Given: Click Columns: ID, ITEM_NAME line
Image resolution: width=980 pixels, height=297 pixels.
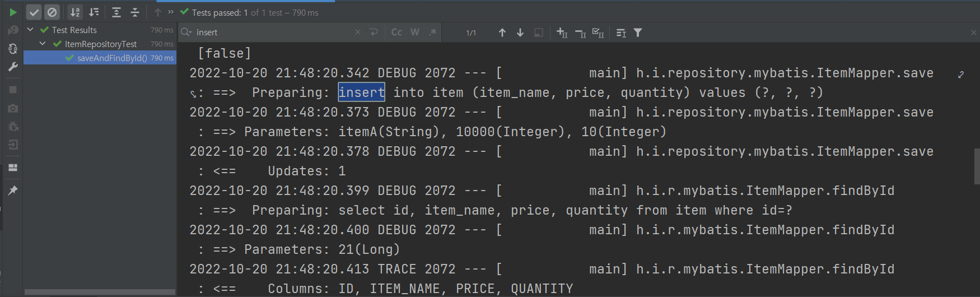Looking at the screenshot, I should (x=385, y=289).
